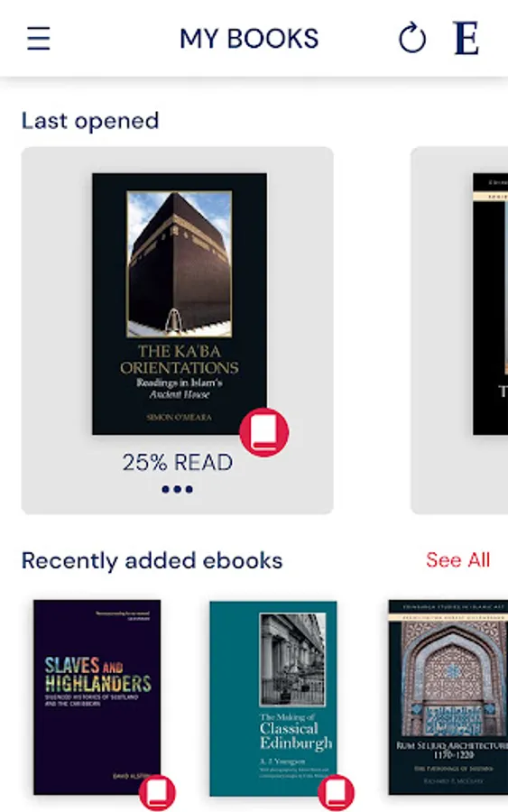508x812 pixels.
Task: Open the partially visible second last-opened book
Action: 490,304
